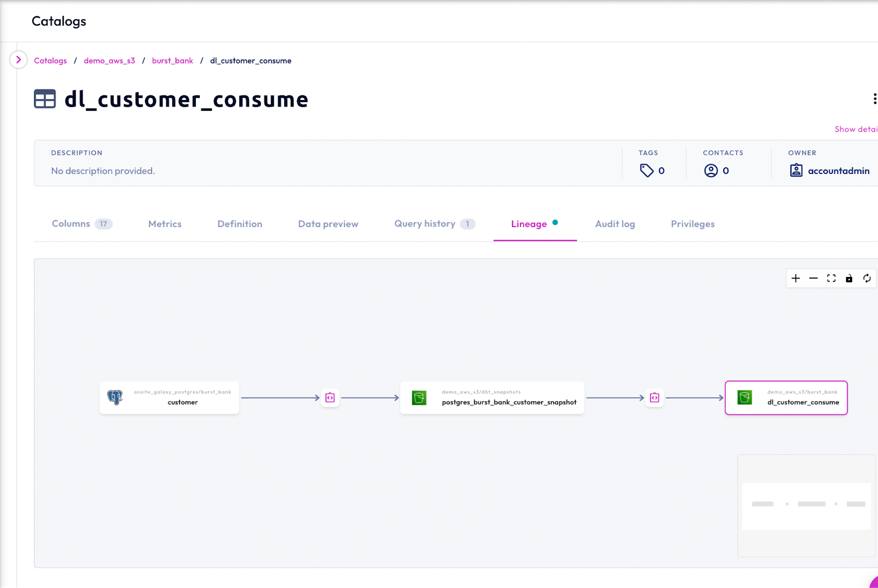Viewport: 878px width, 588px height.
Task: Zoom out of the lineage graph
Action: tap(813, 279)
